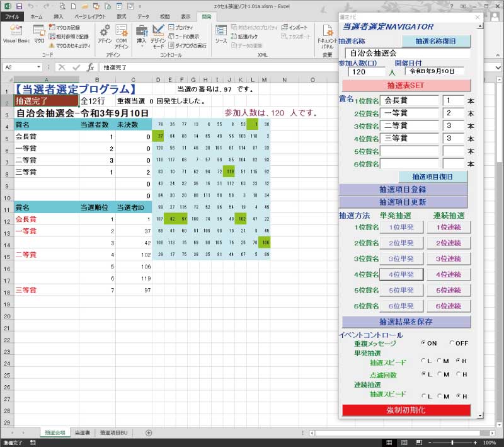Open マクロのセキュリティ settings

click(x=70, y=45)
